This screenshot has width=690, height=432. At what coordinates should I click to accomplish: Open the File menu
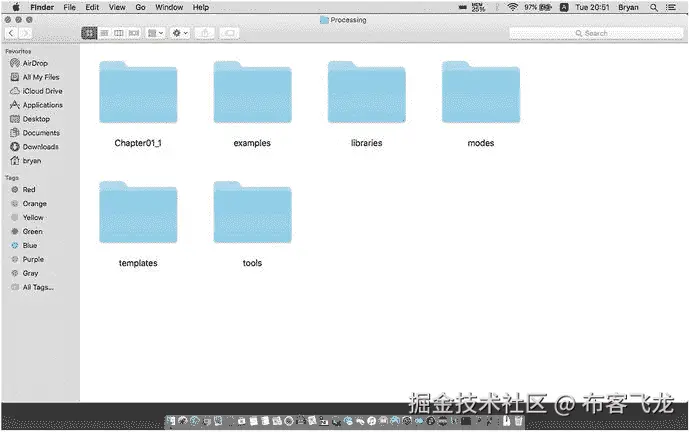70,7
